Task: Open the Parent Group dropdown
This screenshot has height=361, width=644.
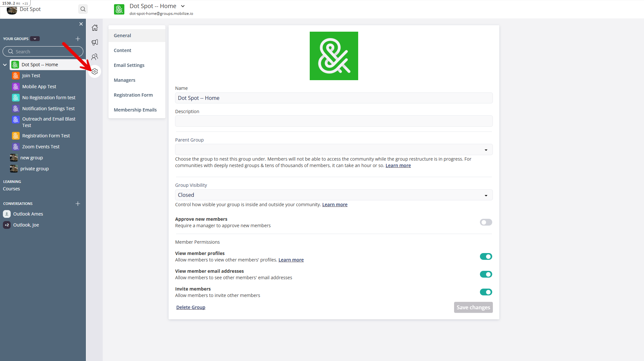Action: pos(334,150)
